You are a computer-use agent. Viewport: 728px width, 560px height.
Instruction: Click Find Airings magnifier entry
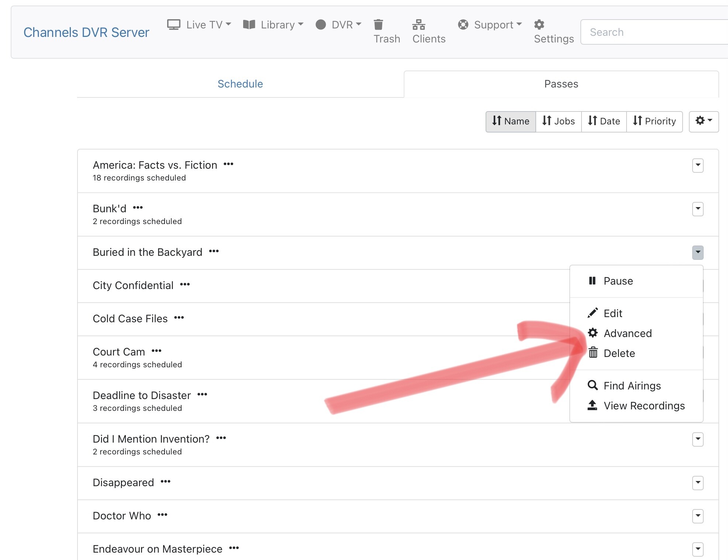(632, 386)
